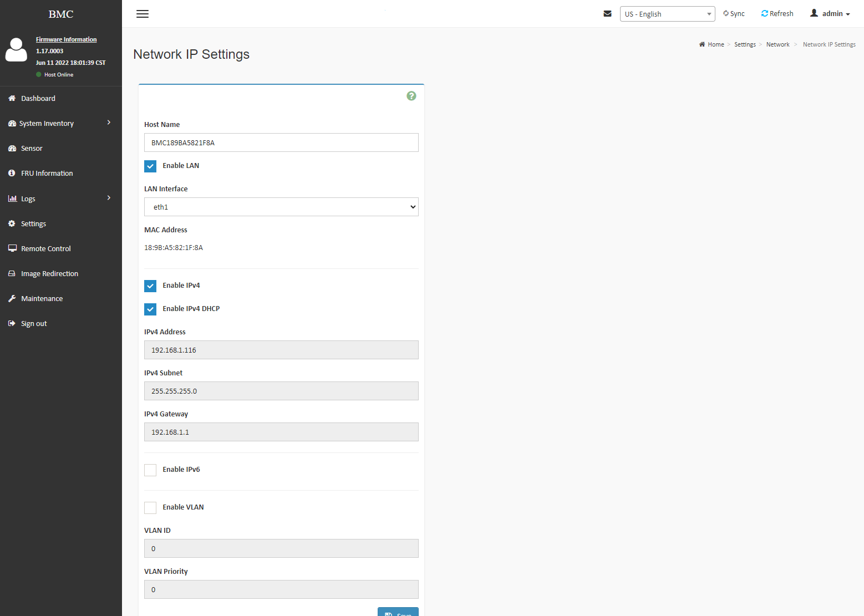Click the Dashboard home icon in sidebar
864x616 pixels.
[12, 98]
